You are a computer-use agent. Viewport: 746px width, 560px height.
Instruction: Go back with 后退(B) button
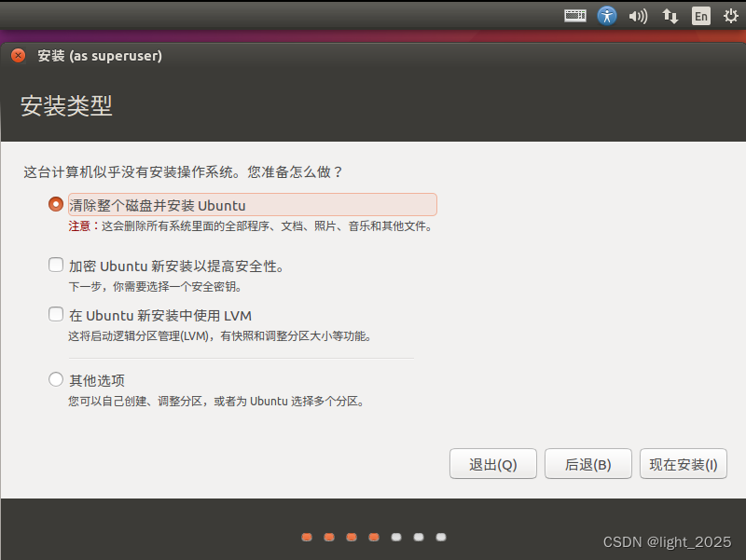[588, 463]
